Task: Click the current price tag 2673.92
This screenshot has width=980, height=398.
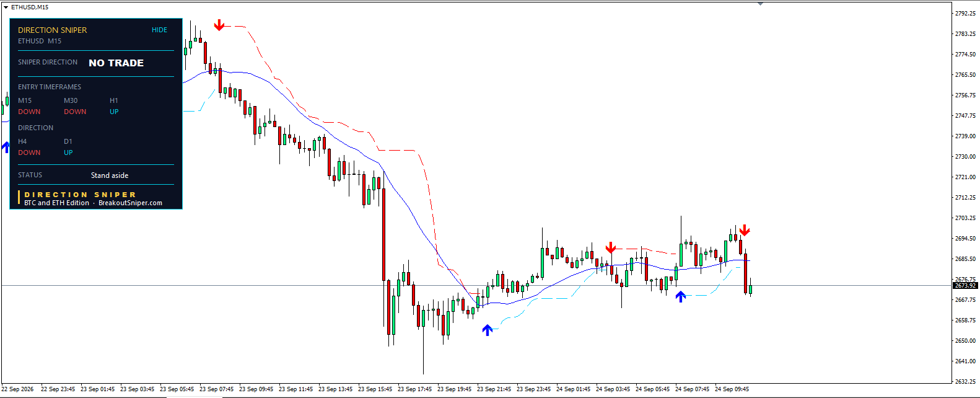Action: point(965,286)
